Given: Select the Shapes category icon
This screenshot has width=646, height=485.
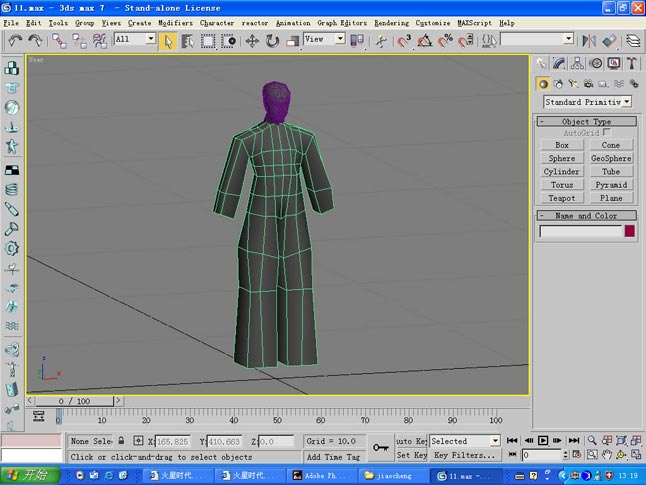Looking at the screenshot, I should (x=558, y=84).
